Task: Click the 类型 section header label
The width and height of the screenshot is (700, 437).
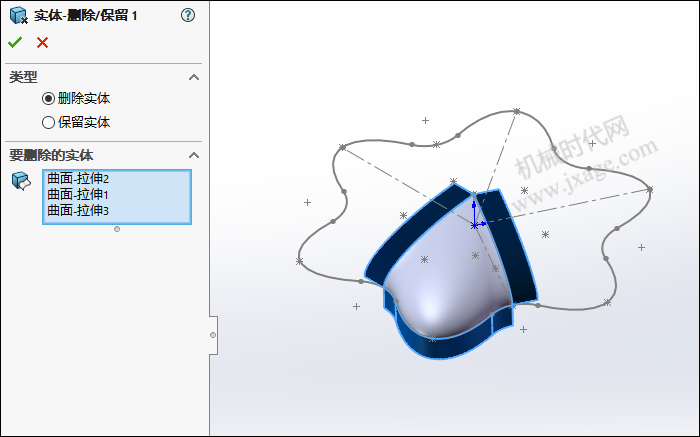Action: [23, 77]
